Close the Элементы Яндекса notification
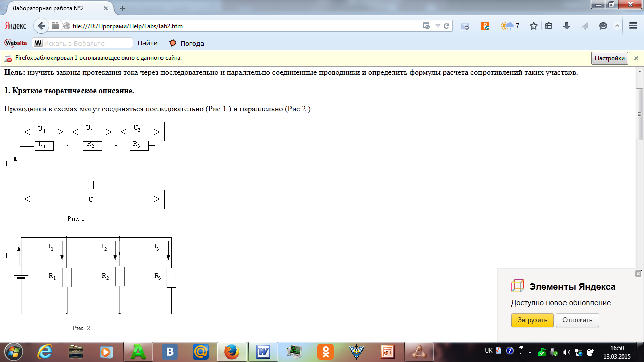The width and height of the screenshot is (644, 362). point(638,274)
